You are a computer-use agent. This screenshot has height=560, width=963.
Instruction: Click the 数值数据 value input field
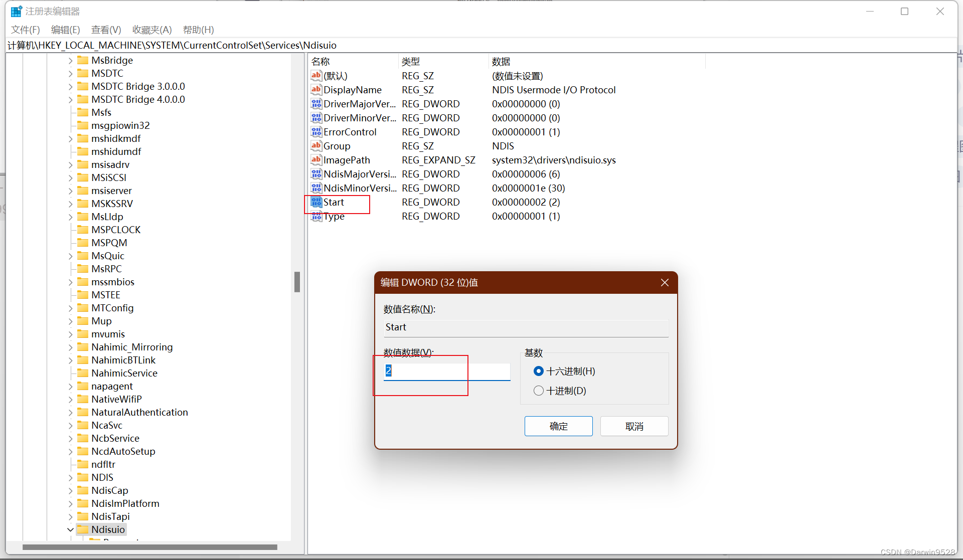coord(446,371)
